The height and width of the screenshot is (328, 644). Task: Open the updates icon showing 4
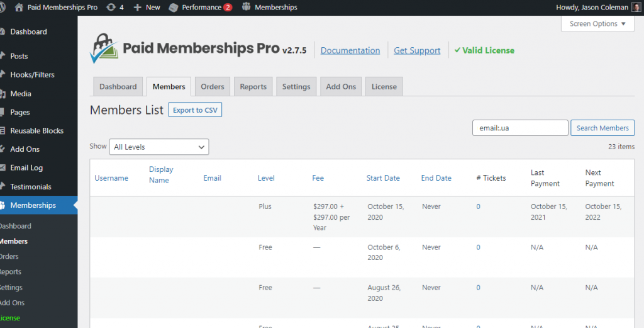click(x=111, y=8)
